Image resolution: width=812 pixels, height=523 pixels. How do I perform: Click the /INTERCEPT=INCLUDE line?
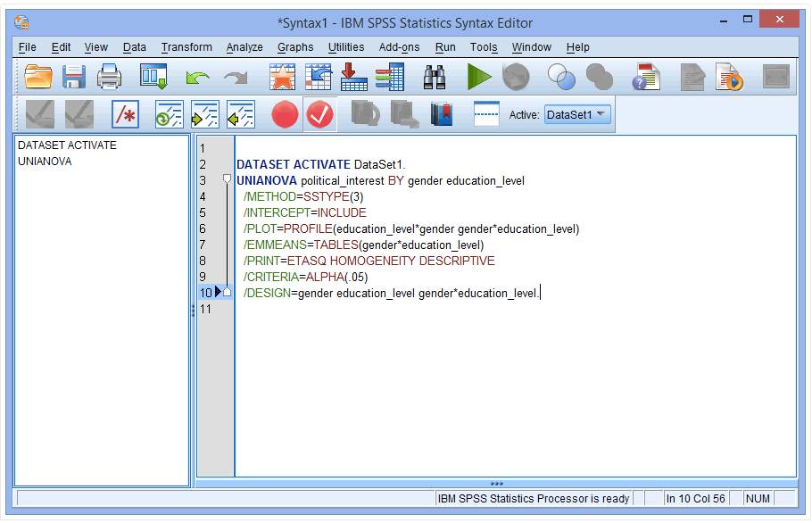tap(304, 212)
